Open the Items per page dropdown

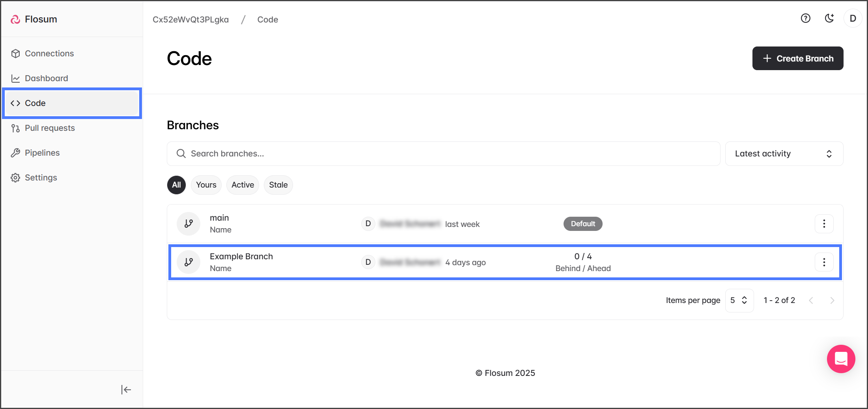click(739, 300)
